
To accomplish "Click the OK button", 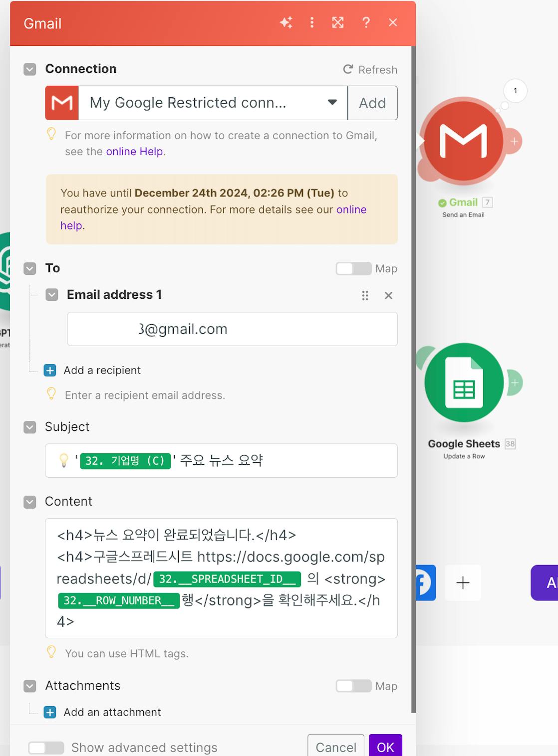I will [x=385, y=747].
